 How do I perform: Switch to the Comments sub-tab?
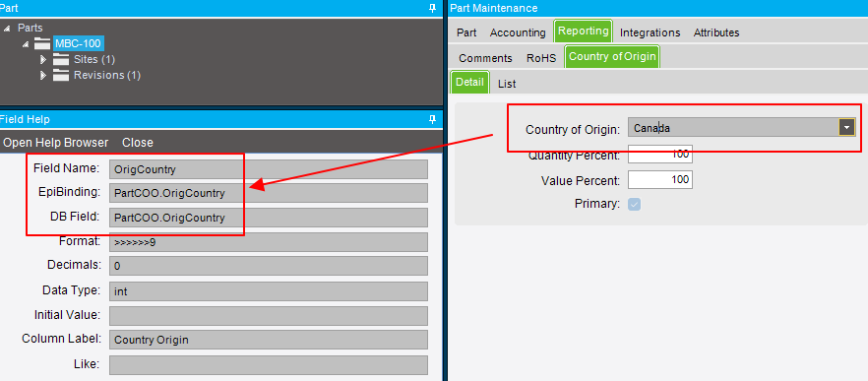(485, 58)
